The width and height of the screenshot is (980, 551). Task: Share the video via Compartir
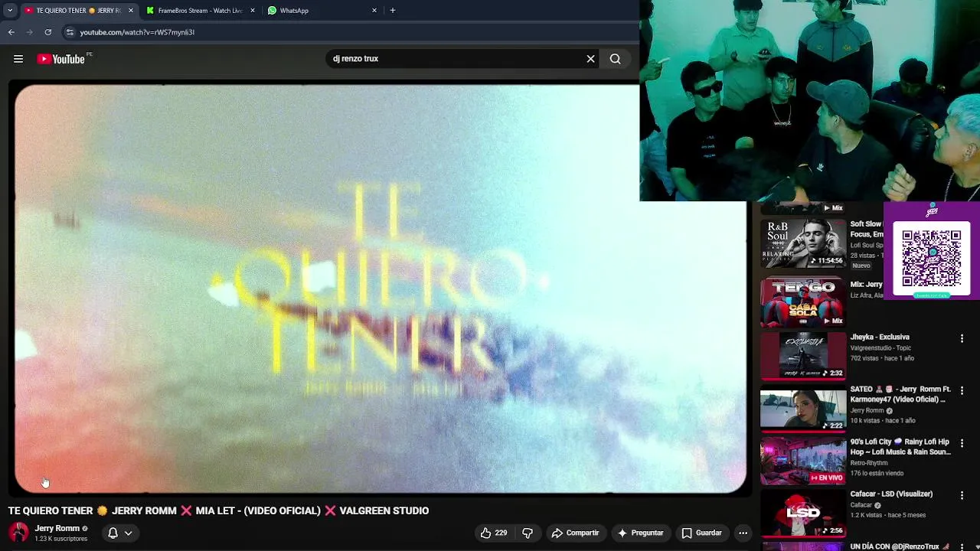575,533
